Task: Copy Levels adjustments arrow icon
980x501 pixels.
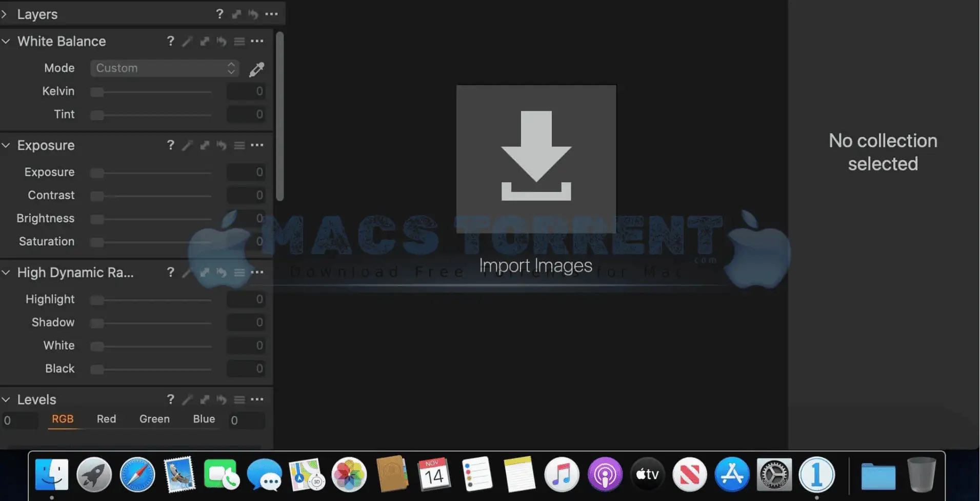Action: click(205, 399)
